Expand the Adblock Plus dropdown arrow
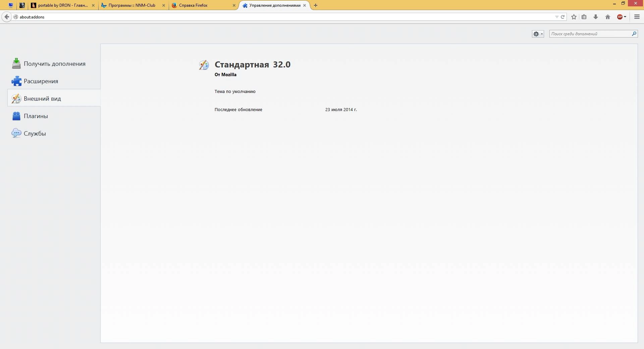The height and width of the screenshot is (349, 644). (x=625, y=17)
